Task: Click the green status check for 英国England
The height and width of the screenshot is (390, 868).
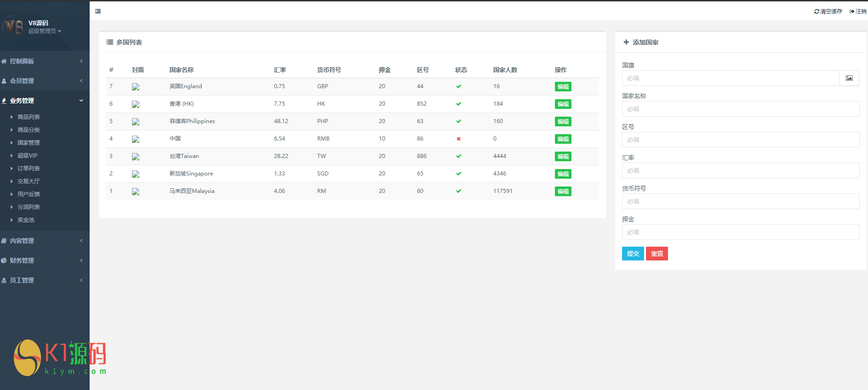Action: point(459,86)
